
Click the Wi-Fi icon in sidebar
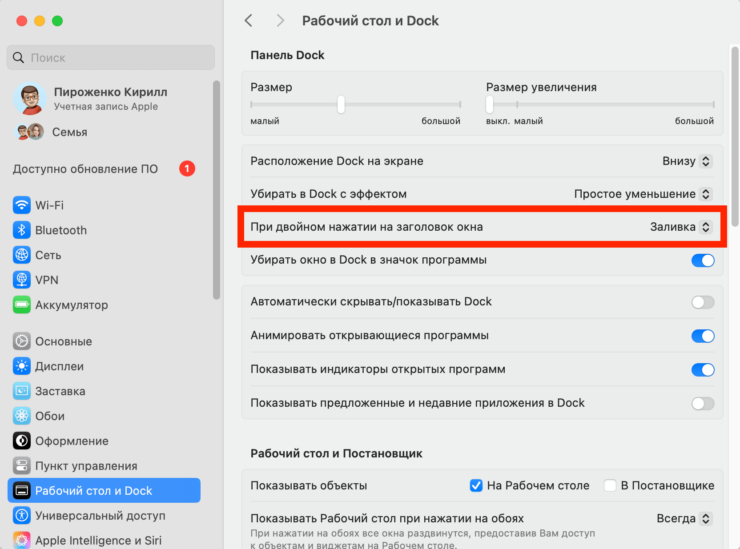[21, 205]
